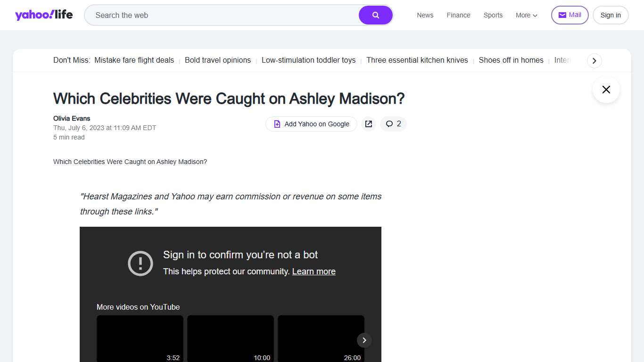The image size is (644, 362).
Task: Click the external share icon beside the article
Action: [368, 123]
